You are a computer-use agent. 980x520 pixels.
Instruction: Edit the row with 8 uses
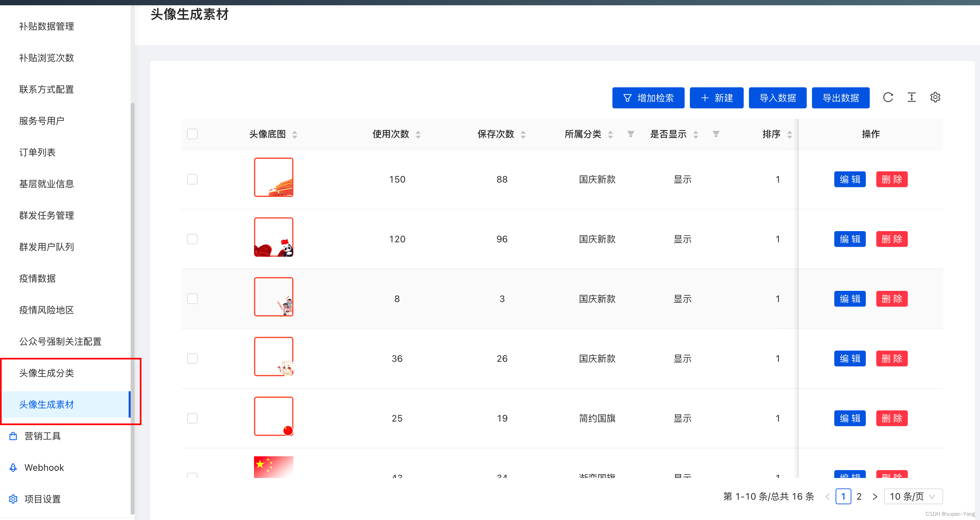pos(849,299)
